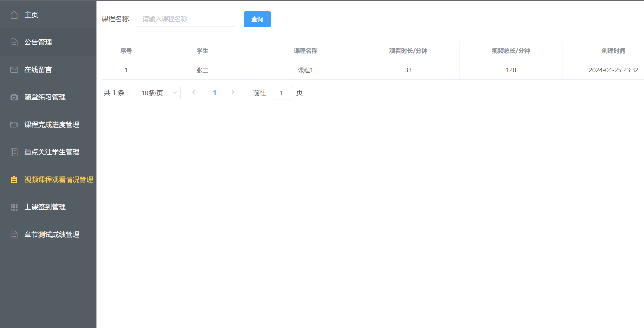Click the 课程名称 search input field
The height and width of the screenshot is (328, 644).
(x=186, y=19)
